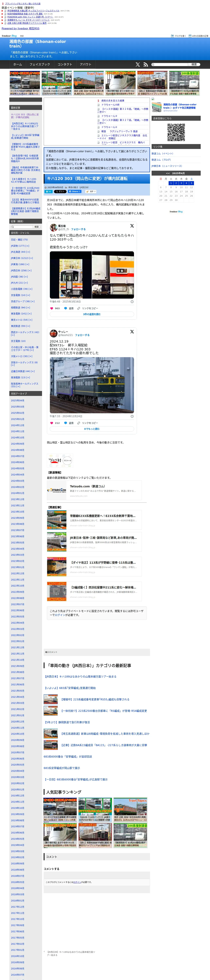
Task: Open 【ダイヤ改正】113系が宇野線に復帰 article card
Action: point(94,567)
